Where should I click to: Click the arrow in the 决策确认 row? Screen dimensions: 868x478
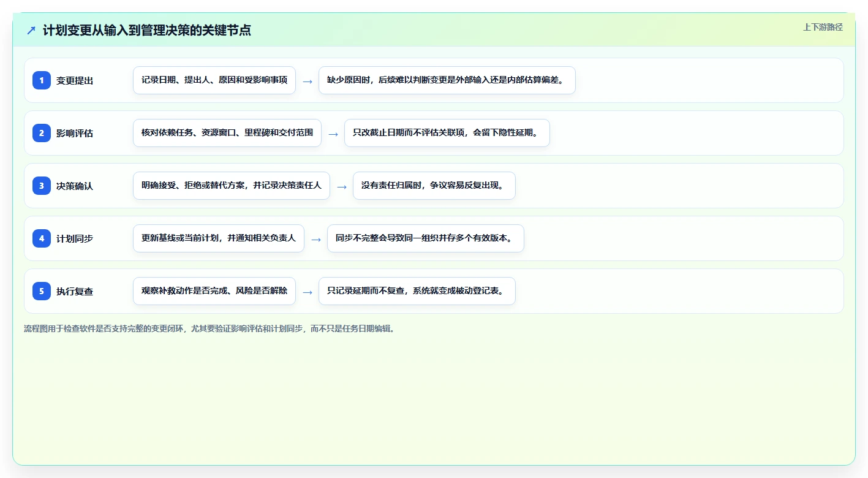pos(342,186)
